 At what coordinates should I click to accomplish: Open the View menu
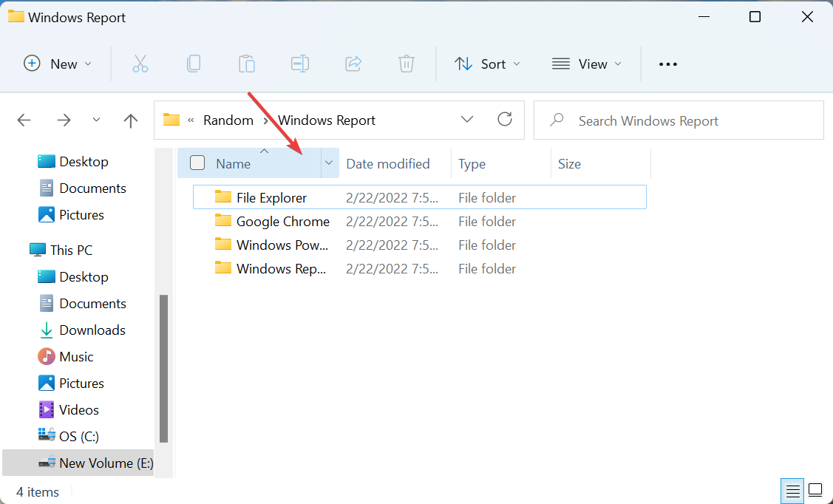586,64
